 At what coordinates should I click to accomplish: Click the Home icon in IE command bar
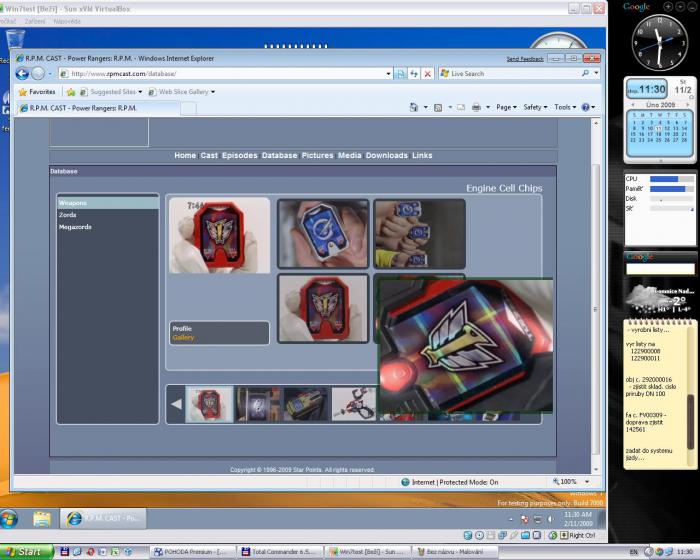[414, 107]
